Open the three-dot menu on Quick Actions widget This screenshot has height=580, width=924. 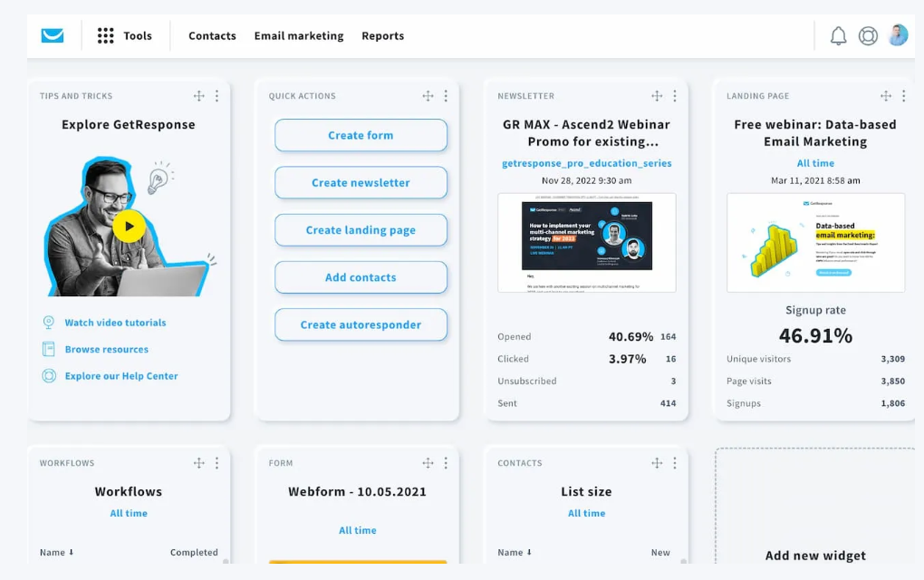tap(446, 96)
